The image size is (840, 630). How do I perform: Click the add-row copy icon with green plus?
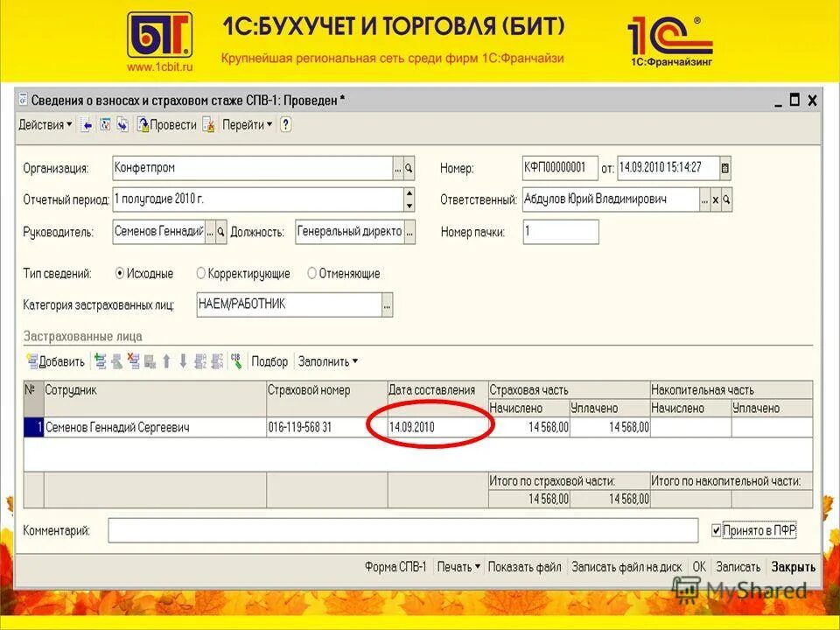pos(100,361)
